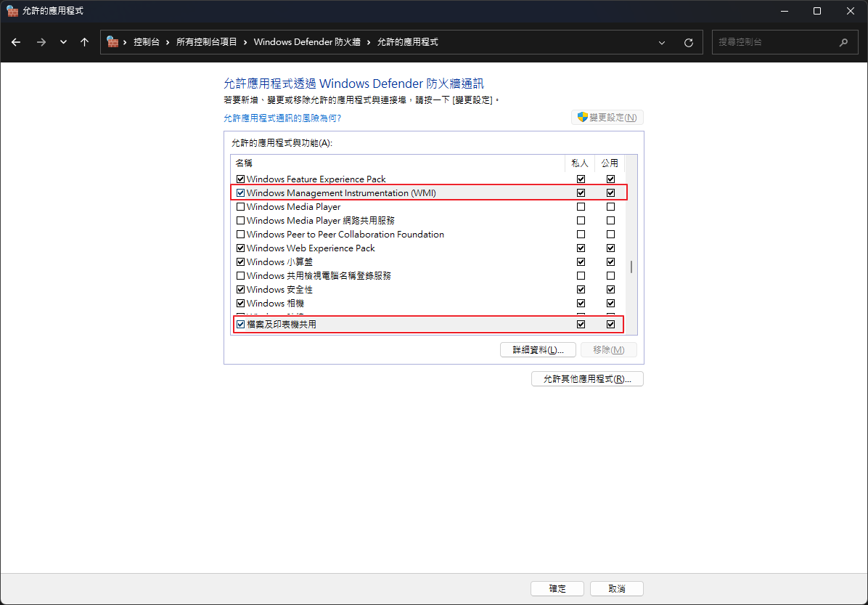The height and width of the screenshot is (605, 868).
Task: Click the title bar firewall app icon
Action: [x=12, y=10]
